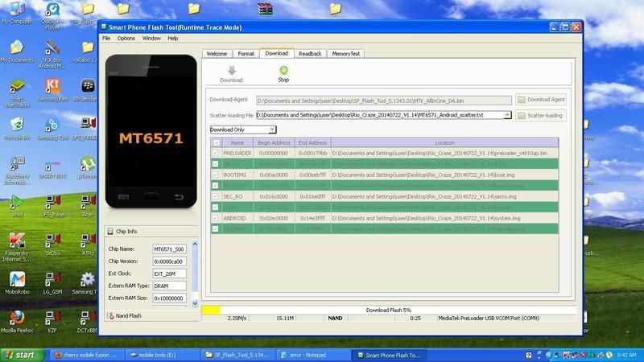Open the Download Only mode dropdown

pyautogui.click(x=272, y=130)
